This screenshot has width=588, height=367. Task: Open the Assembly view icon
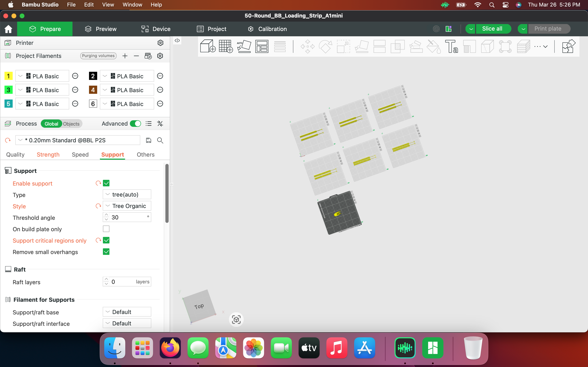point(569,46)
